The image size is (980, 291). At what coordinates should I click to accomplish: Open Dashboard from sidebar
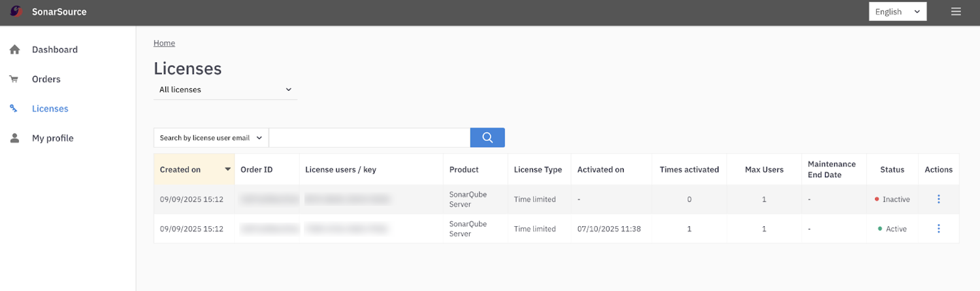(x=55, y=50)
